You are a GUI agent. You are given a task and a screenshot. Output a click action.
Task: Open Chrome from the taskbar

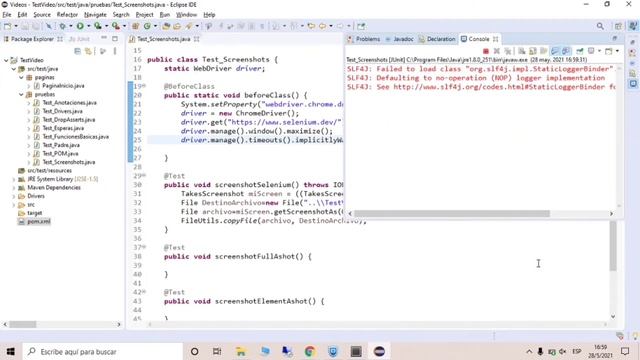[x=309, y=351]
